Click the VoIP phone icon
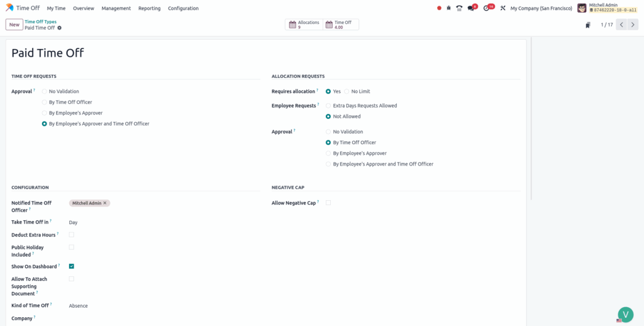The width and height of the screenshot is (644, 326). pos(459,8)
